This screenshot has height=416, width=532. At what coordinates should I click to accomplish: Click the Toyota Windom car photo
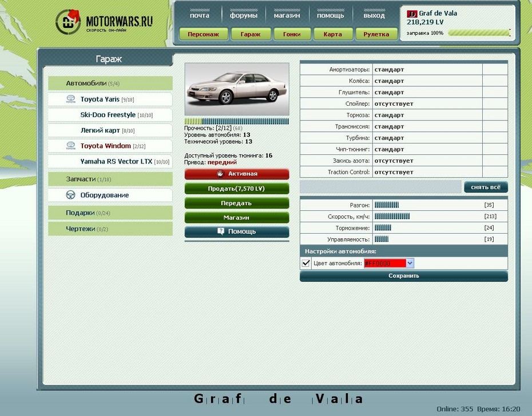(x=237, y=89)
